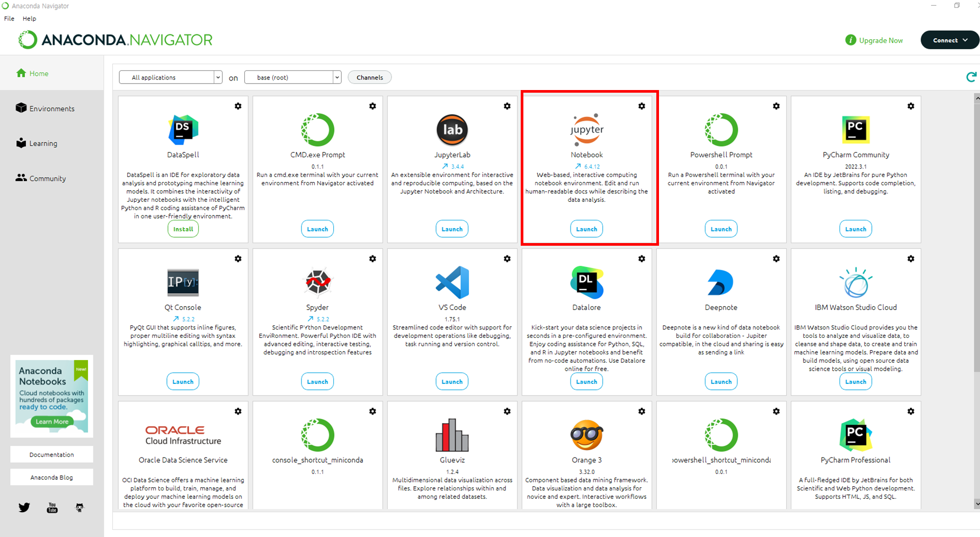Click the Spyder 5.2.2 update version
The height and width of the screenshot is (537, 980).
(x=317, y=319)
